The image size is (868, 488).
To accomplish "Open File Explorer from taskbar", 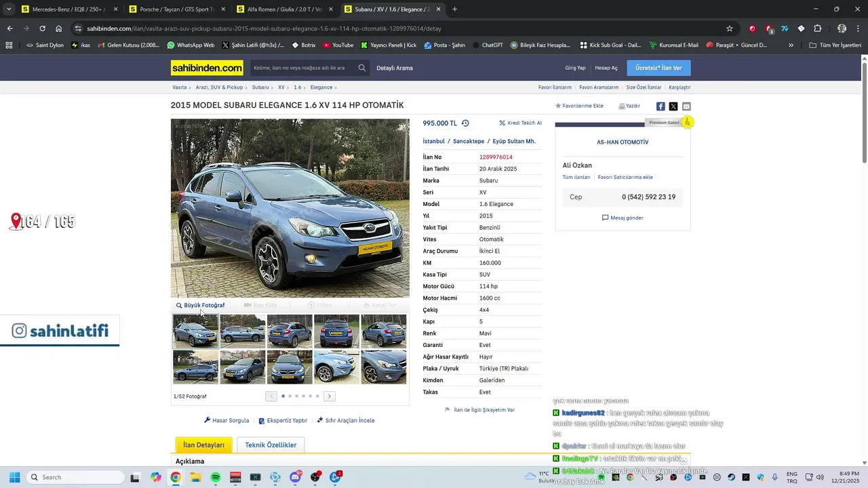I will (195, 477).
